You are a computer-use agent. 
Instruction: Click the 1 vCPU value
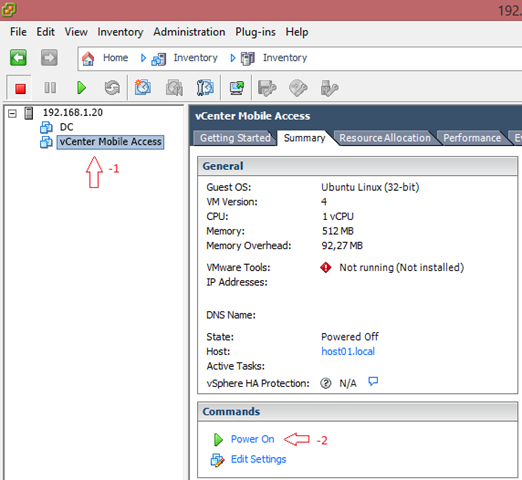coord(337,217)
